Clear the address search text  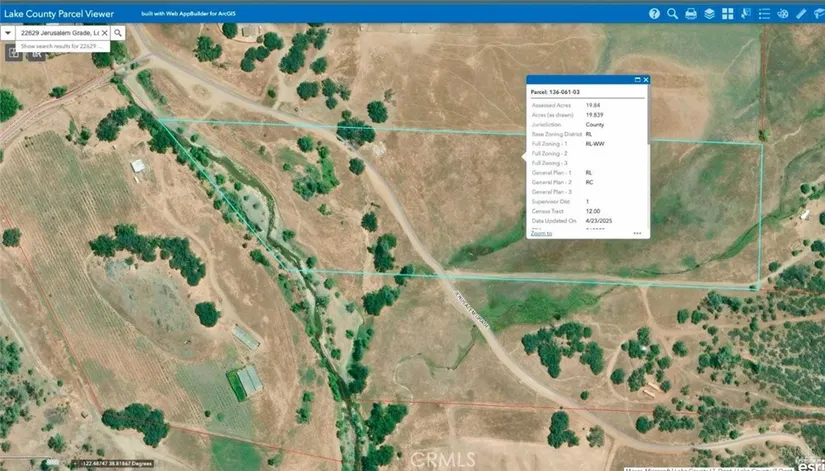click(x=104, y=33)
